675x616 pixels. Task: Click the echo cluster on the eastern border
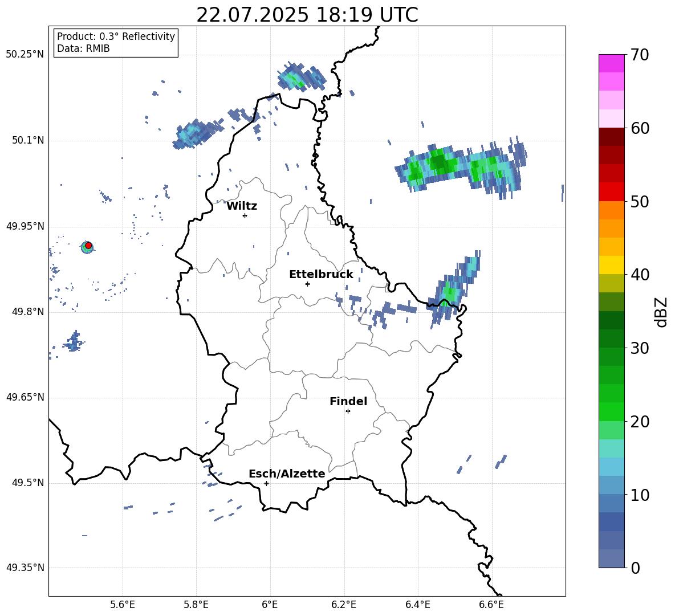pos(452,288)
